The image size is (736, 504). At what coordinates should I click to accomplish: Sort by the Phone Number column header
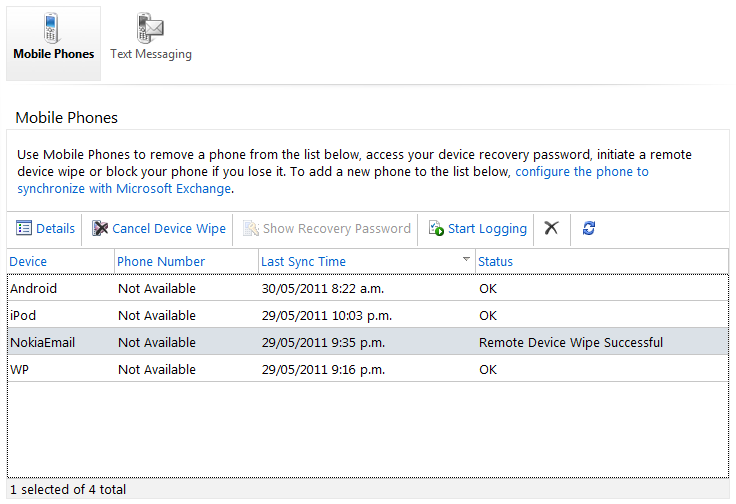161,261
